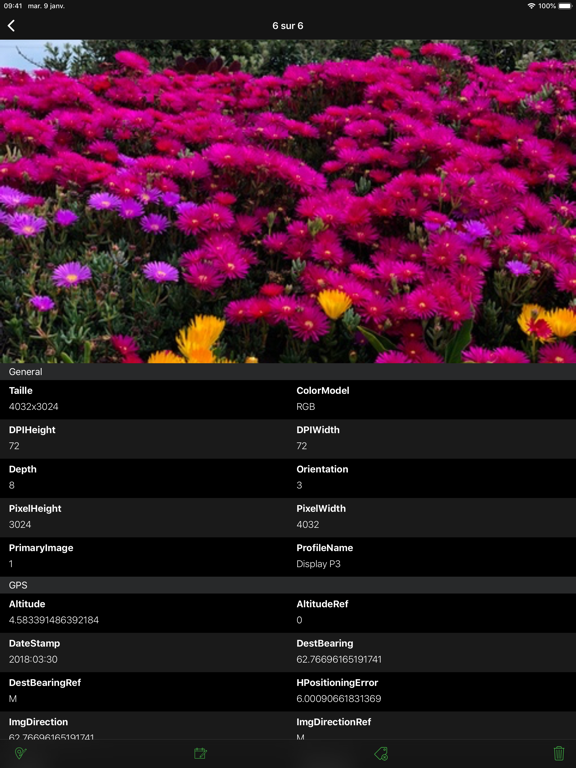Tap the AltitudeRef label
Screen dimensions: 576x768
click(322, 604)
